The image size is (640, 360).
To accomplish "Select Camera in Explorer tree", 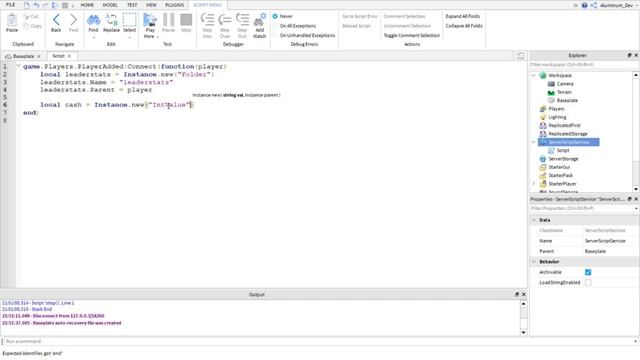I will click(x=565, y=84).
